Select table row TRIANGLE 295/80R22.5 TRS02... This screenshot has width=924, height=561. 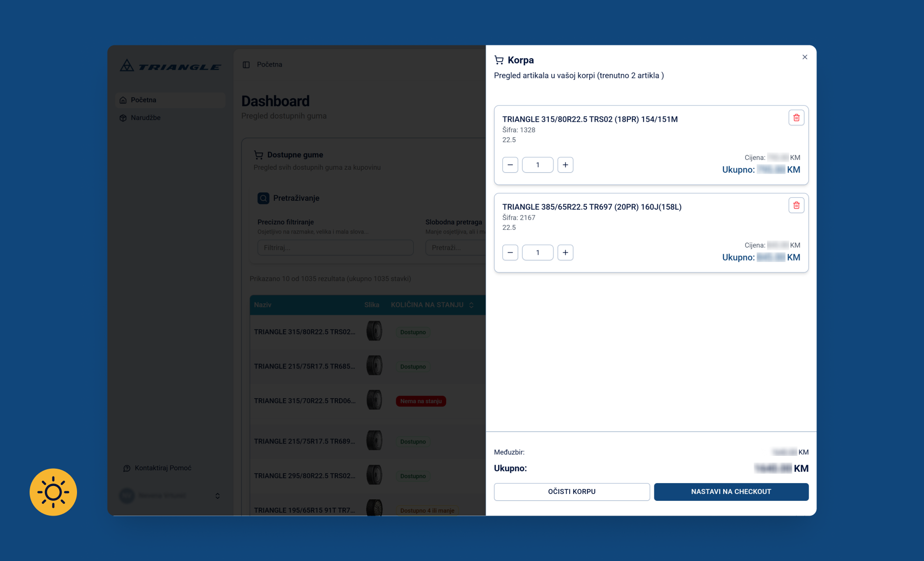click(x=368, y=476)
